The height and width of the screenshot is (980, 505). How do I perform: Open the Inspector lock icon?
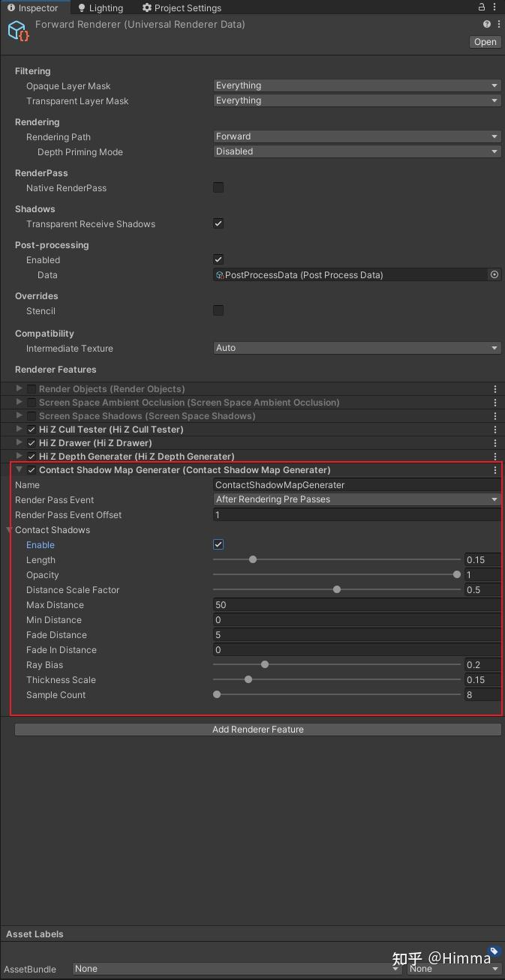482,7
